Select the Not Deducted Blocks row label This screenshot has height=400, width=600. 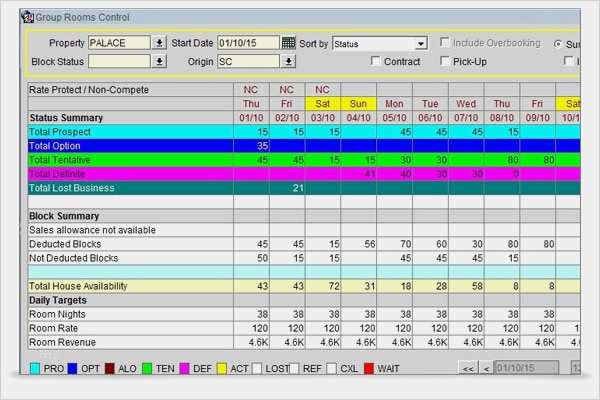(x=73, y=258)
